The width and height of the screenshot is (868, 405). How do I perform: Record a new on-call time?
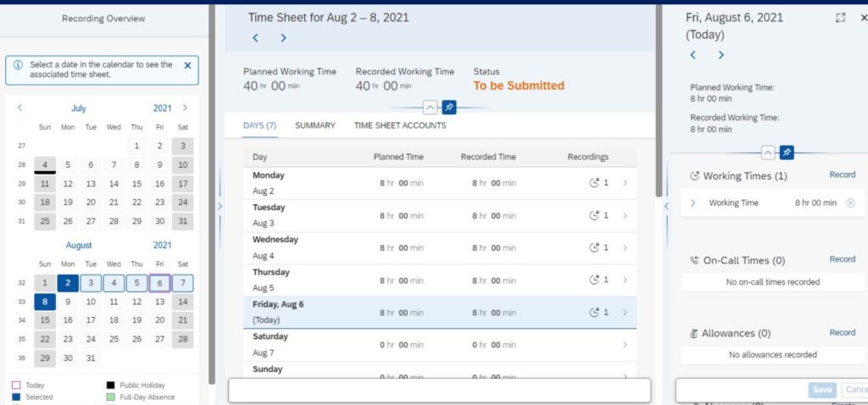(x=842, y=259)
